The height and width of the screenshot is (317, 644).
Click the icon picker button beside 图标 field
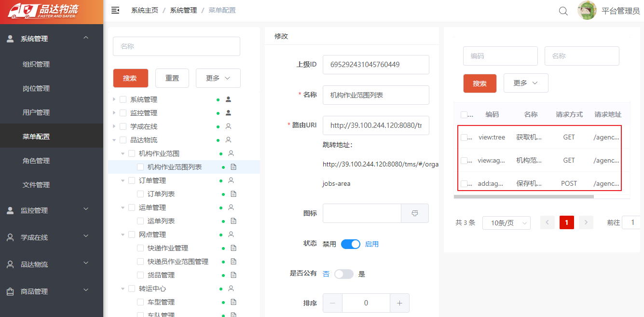coord(415,213)
